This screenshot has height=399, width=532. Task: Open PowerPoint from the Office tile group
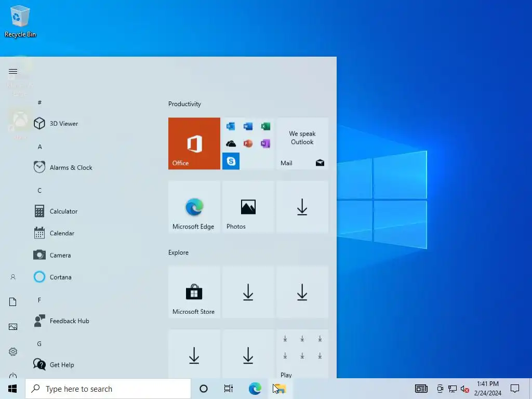click(x=248, y=143)
